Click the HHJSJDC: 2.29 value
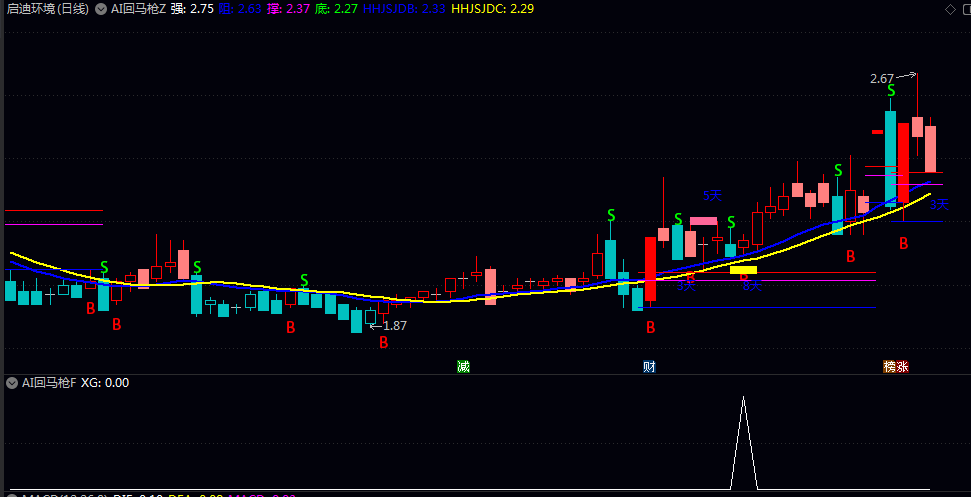 click(x=492, y=9)
